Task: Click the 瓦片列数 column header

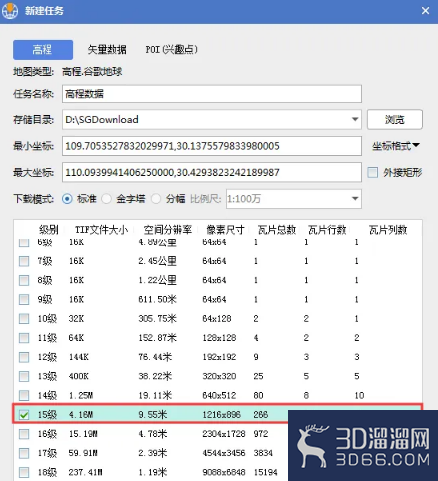Action: pyautogui.click(x=388, y=230)
